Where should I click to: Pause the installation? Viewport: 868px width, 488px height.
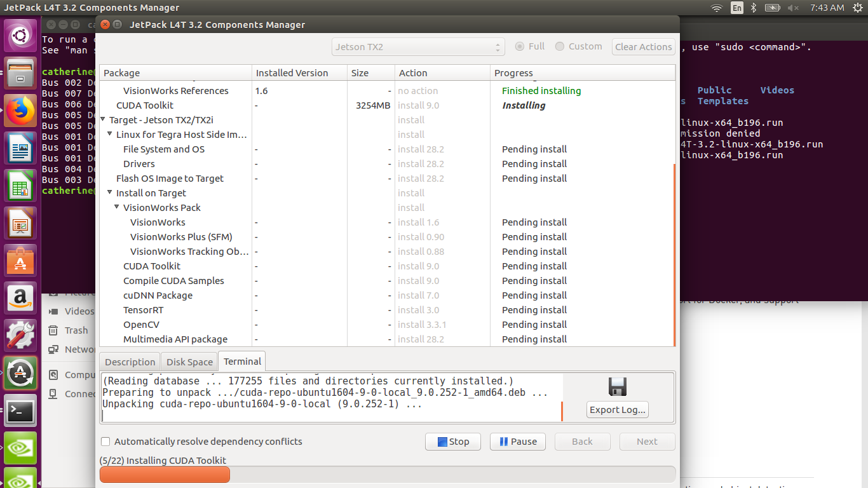click(518, 442)
